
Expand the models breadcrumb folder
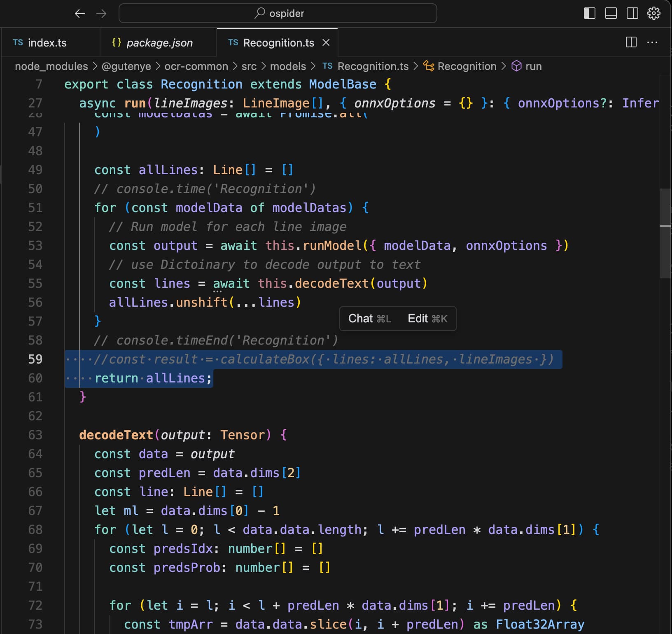tap(288, 66)
